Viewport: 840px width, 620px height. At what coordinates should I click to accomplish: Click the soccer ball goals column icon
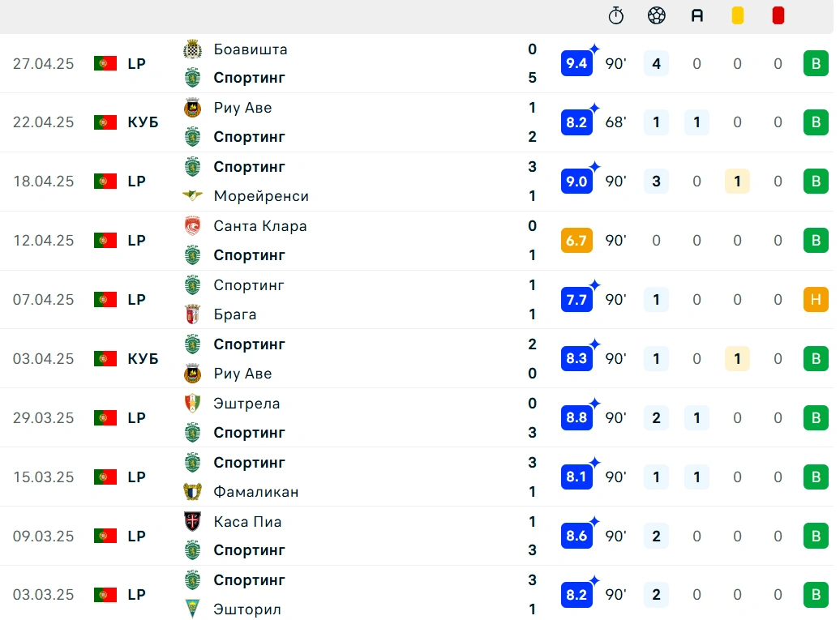click(x=656, y=15)
